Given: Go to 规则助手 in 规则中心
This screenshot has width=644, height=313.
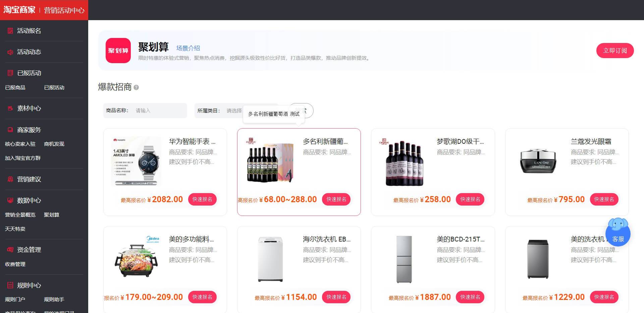Looking at the screenshot, I should coord(54,300).
